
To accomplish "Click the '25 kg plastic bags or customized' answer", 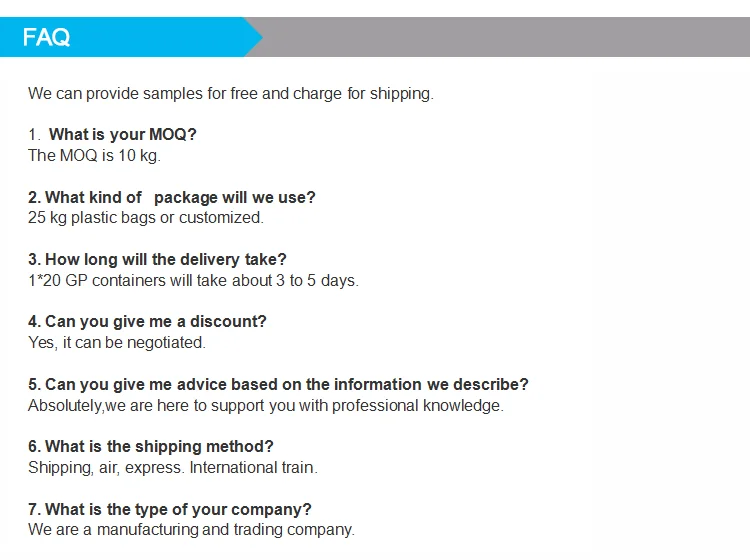I will (146, 217).
